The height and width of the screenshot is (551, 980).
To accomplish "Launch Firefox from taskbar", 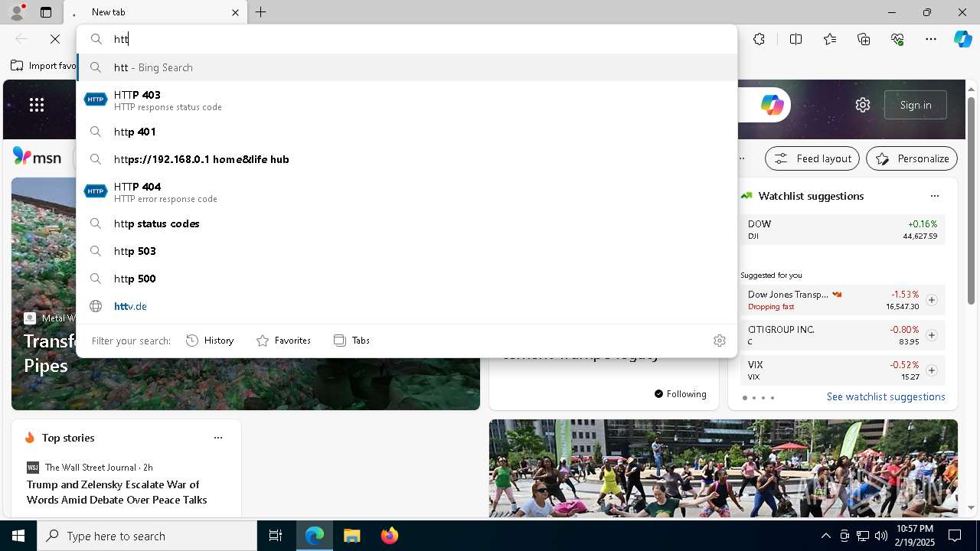I will click(x=390, y=536).
